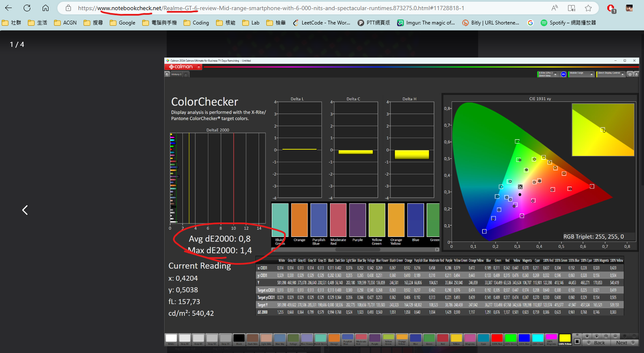Image resolution: width=644 pixels, height=353 pixels.
Task: Open the Spotify 網路播放器 bookmark
Action: (568, 23)
